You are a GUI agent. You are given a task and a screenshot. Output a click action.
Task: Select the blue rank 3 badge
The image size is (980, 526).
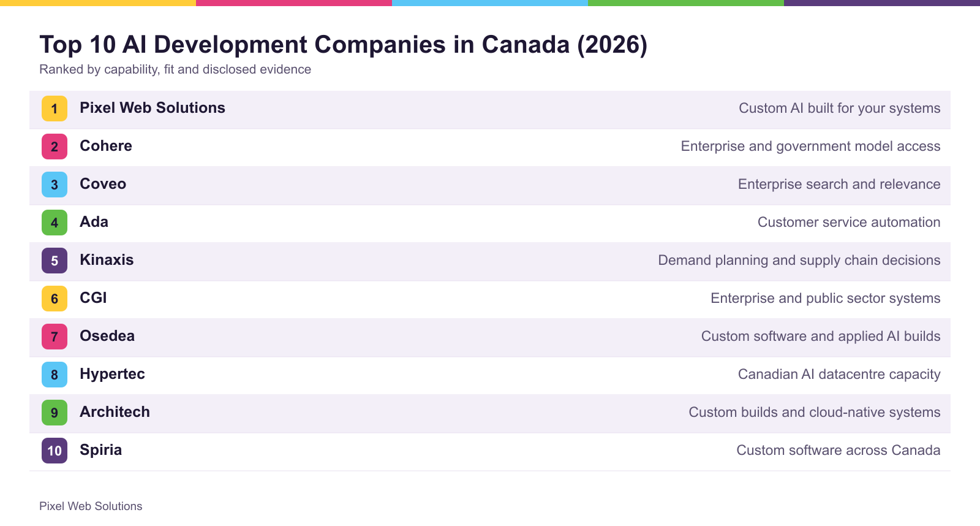(55, 185)
